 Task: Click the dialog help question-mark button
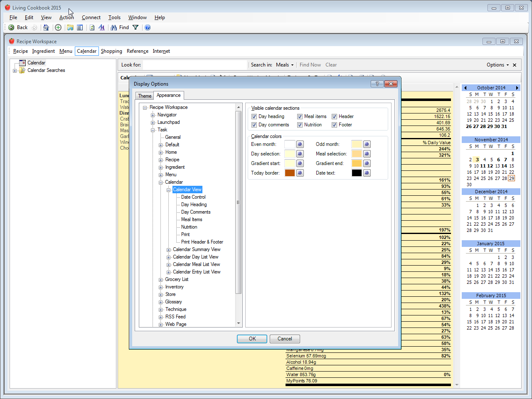377,84
